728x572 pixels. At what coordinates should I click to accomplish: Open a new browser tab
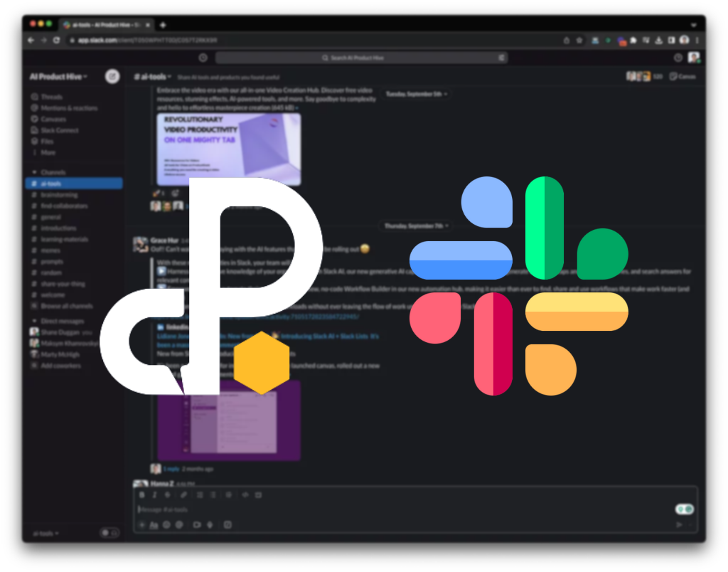(x=163, y=25)
